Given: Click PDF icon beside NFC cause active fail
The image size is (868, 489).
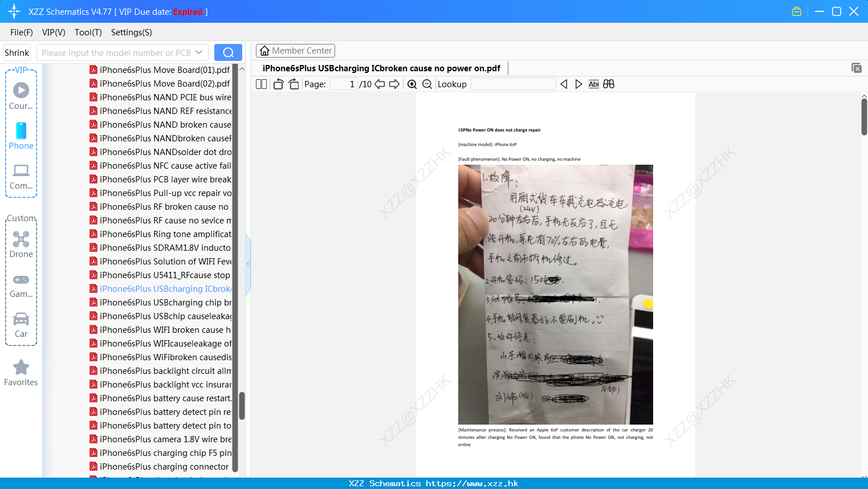Looking at the screenshot, I should point(93,166).
